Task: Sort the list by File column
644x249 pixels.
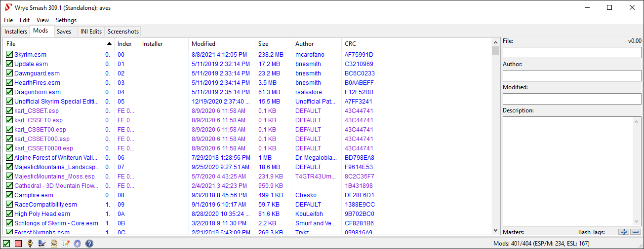Action: 53,44
